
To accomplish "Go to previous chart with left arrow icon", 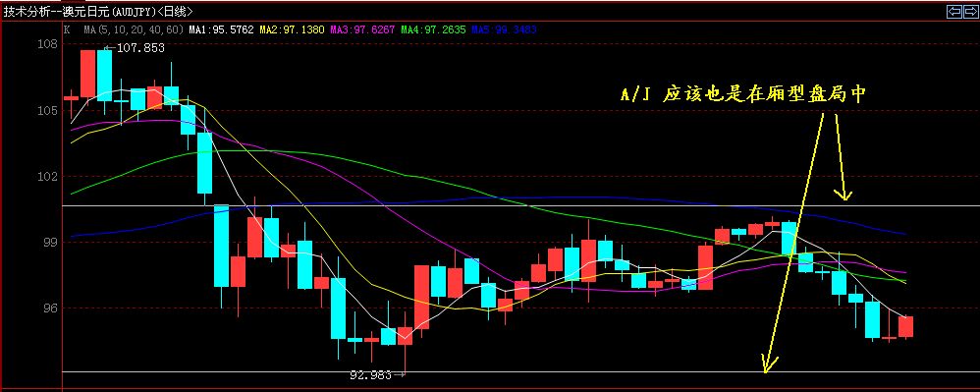I will pos(954,11).
